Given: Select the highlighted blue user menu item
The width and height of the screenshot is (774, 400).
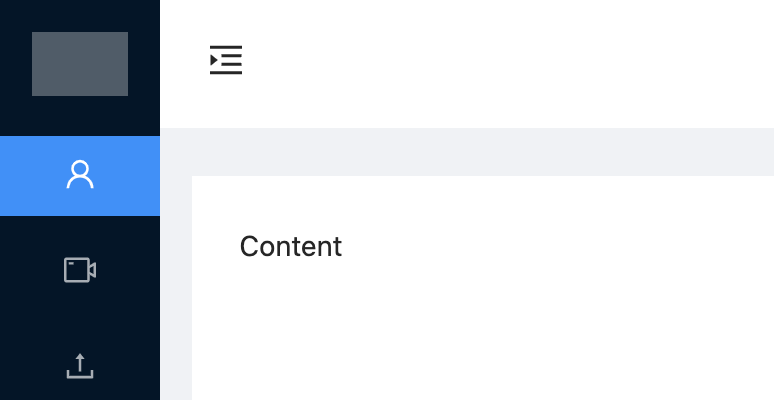Looking at the screenshot, I should pos(80,176).
